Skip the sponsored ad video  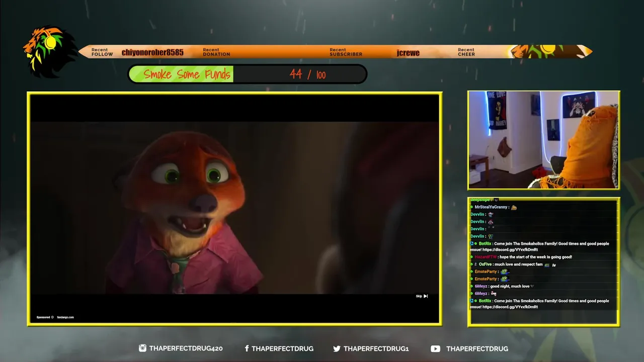coord(422,296)
